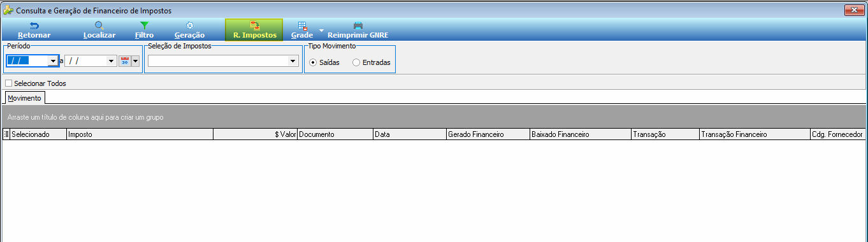This screenshot has height=242, width=868.
Task: Click Reimprimir GNRE printer button
Action: pos(358,30)
